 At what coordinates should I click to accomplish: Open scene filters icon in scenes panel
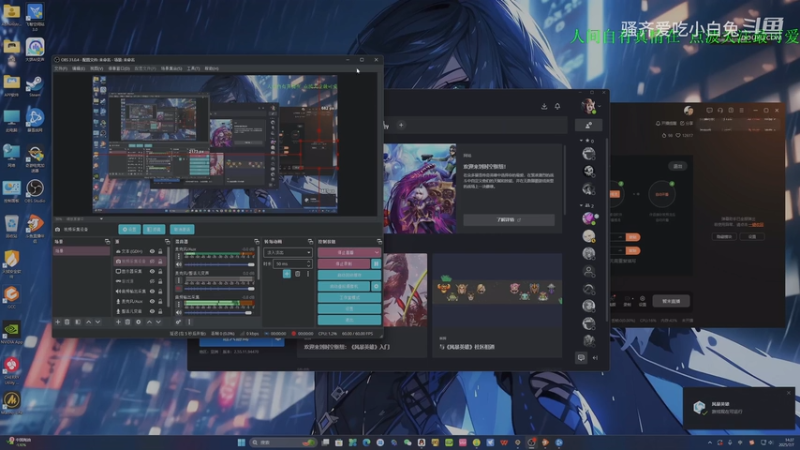(78, 322)
